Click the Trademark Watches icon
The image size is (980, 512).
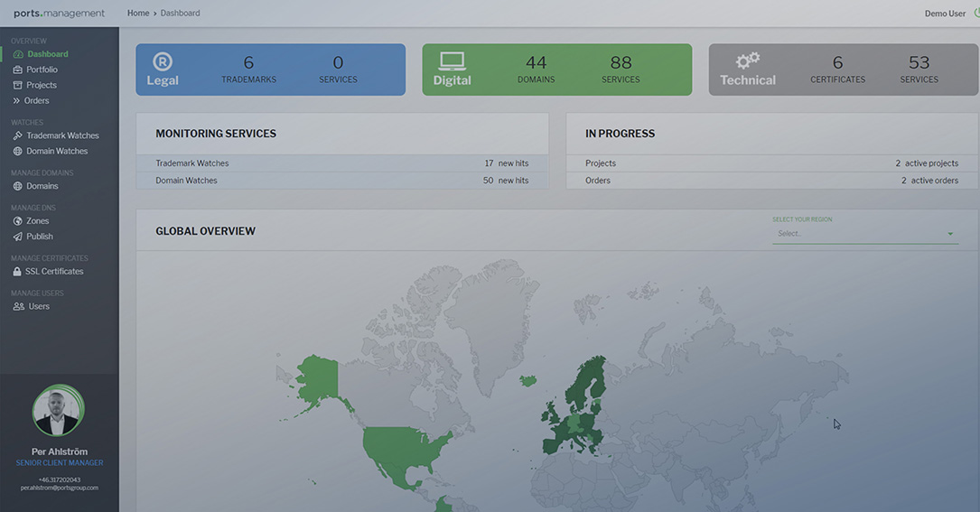(x=18, y=135)
